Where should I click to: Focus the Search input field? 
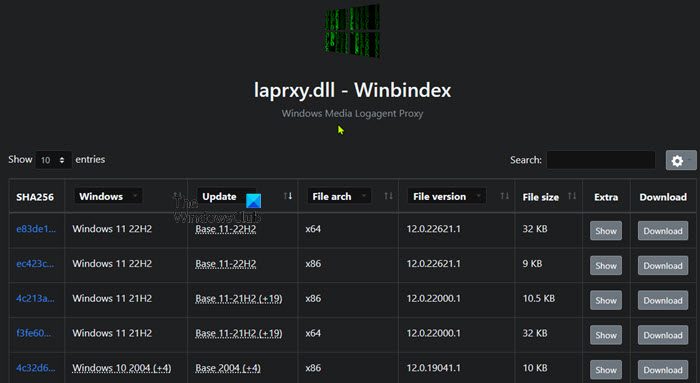[x=601, y=160]
